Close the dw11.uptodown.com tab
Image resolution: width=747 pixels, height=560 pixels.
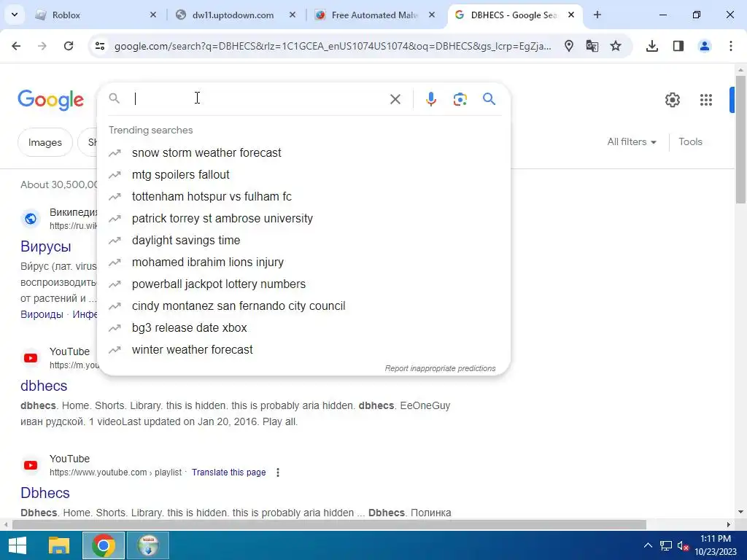[293, 15]
